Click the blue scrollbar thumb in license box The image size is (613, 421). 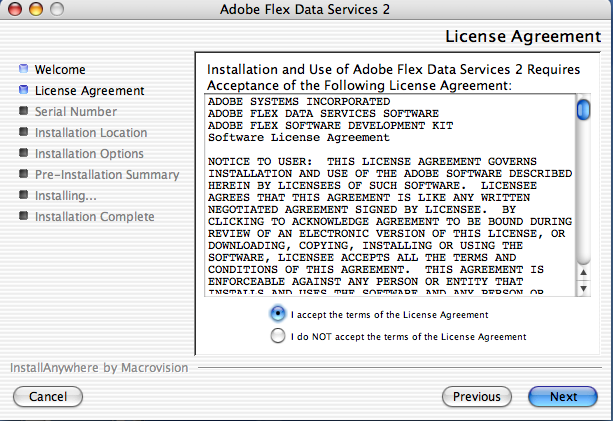click(x=583, y=109)
